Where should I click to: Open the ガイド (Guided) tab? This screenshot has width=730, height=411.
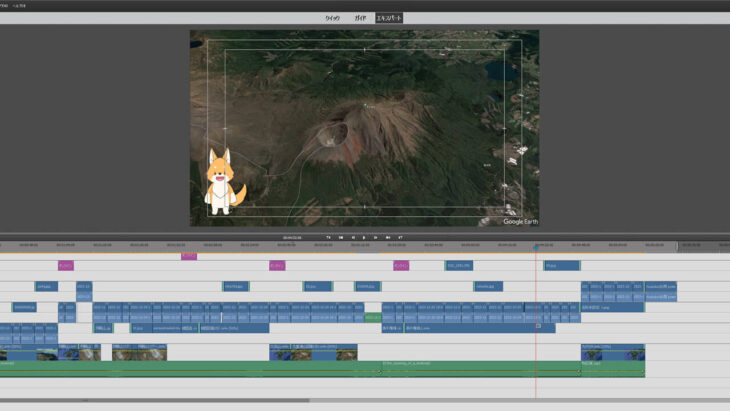pyautogui.click(x=360, y=18)
